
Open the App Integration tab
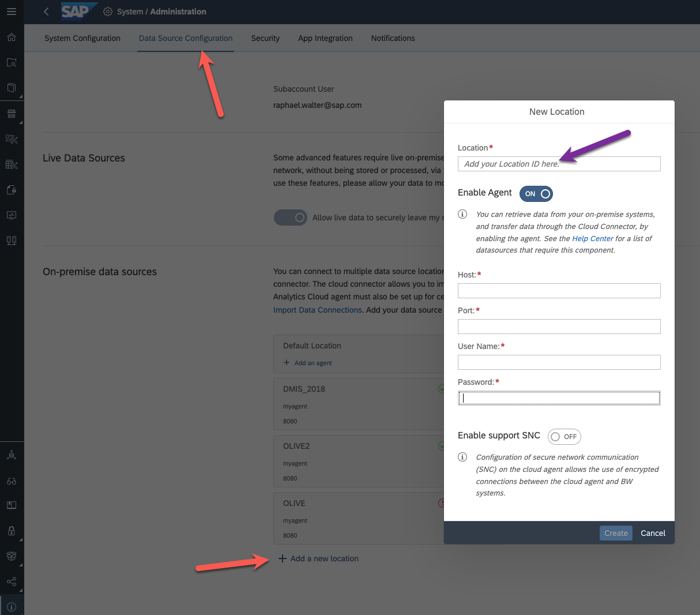[x=325, y=38]
